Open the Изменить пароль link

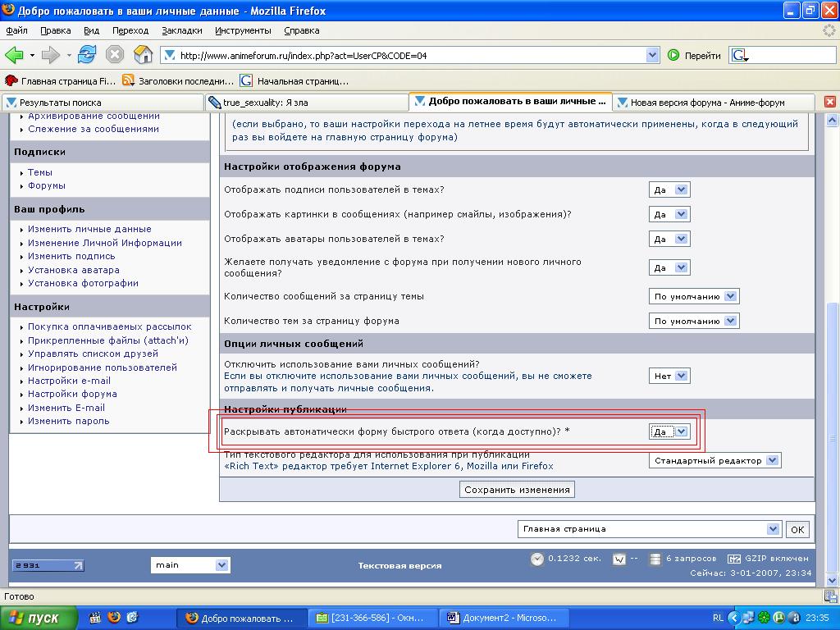68,421
